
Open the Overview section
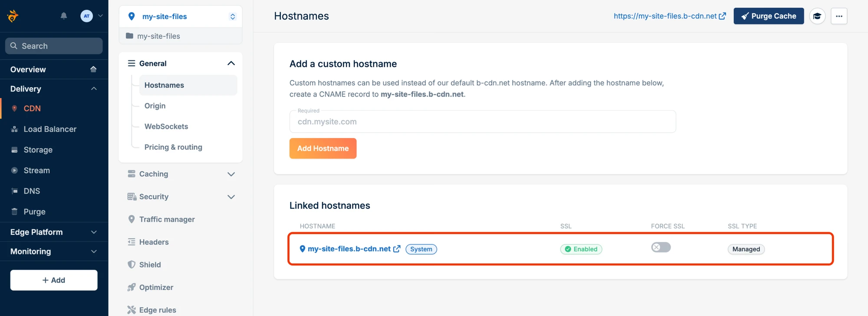tap(54, 69)
